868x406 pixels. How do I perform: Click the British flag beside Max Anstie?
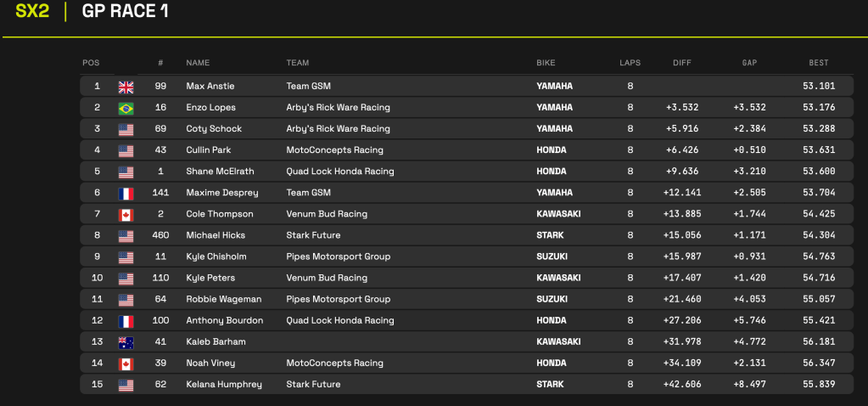coord(126,87)
